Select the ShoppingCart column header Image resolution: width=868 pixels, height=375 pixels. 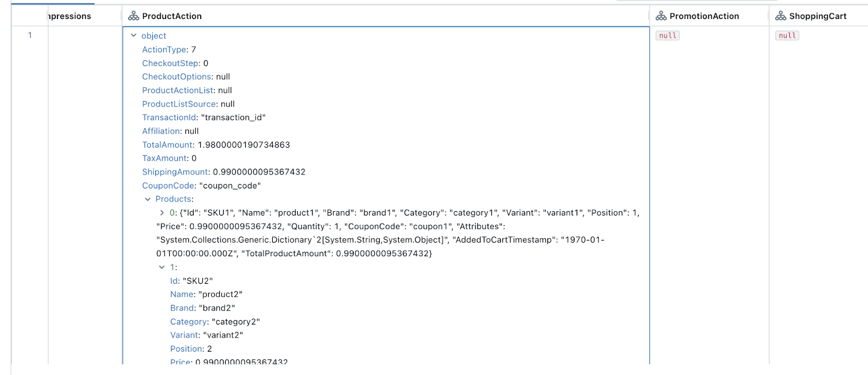point(819,16)
